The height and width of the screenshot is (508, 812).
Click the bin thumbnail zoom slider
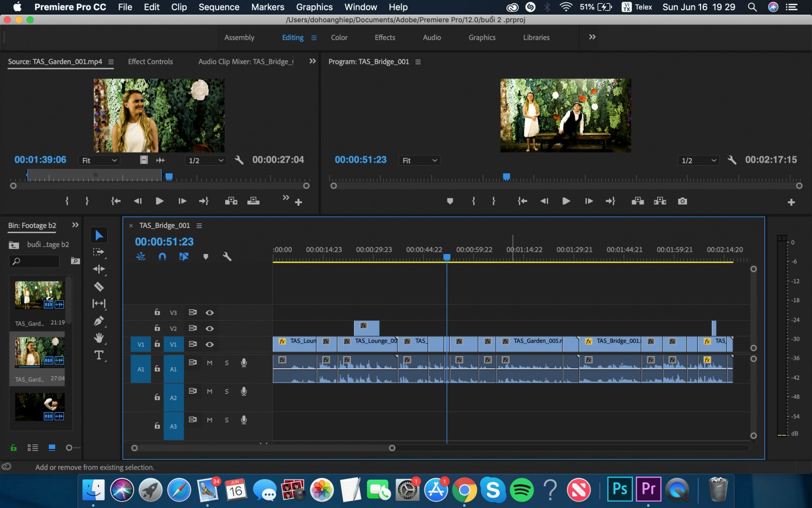coord(69,448)
